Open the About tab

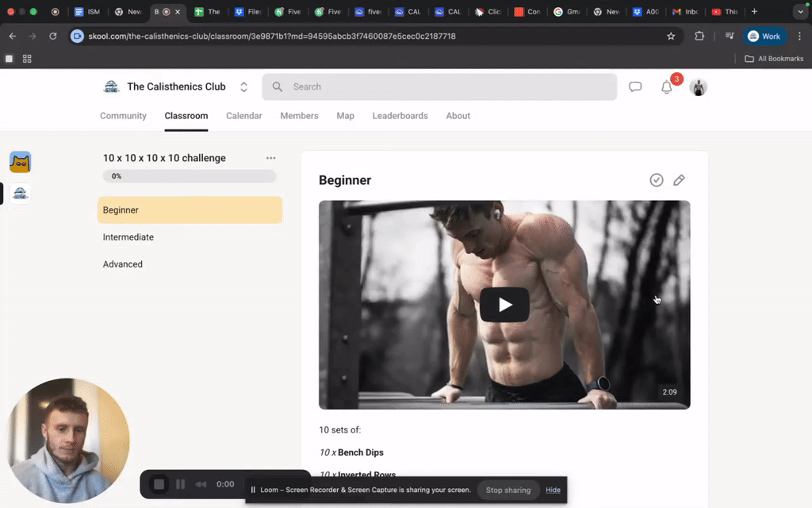pyautogui.click(x=458, y=116)
